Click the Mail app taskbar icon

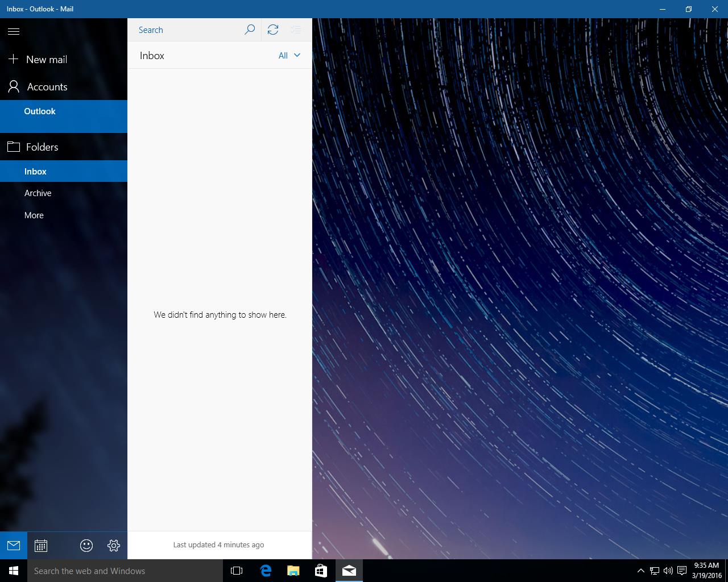coord(349,571)
